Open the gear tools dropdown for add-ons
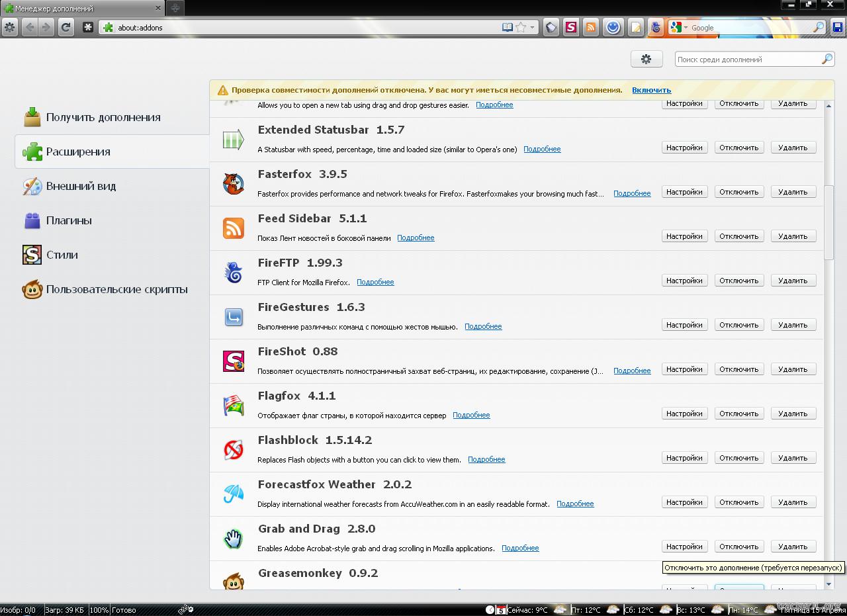 tap(646, 59)
